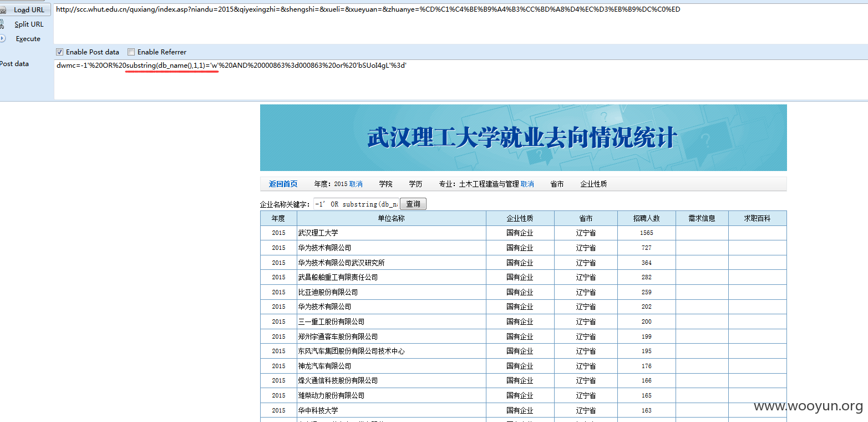Click inside the URL text field
This screenshot has height=422, width=868.
460,23
